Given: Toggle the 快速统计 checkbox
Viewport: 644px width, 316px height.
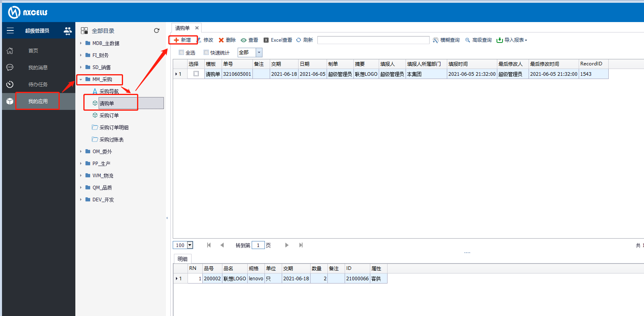Looking at the screenshot, I should point(206,53).
